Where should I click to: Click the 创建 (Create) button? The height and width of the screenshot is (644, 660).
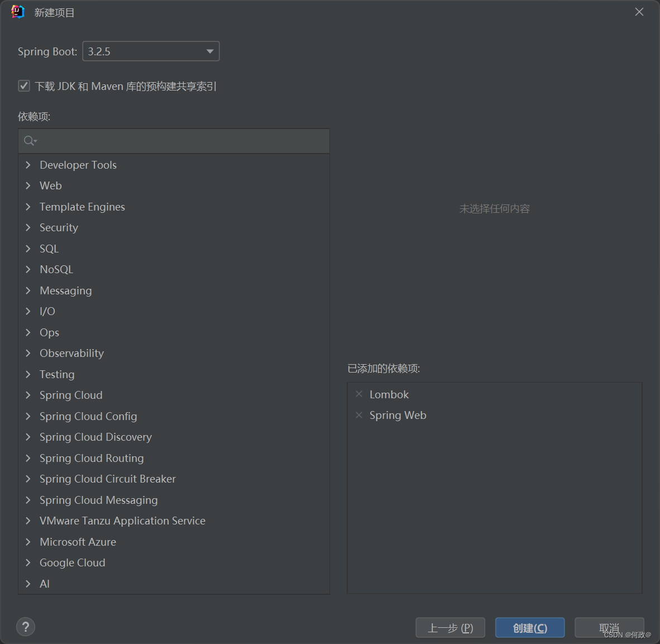(x=530, y=628)
